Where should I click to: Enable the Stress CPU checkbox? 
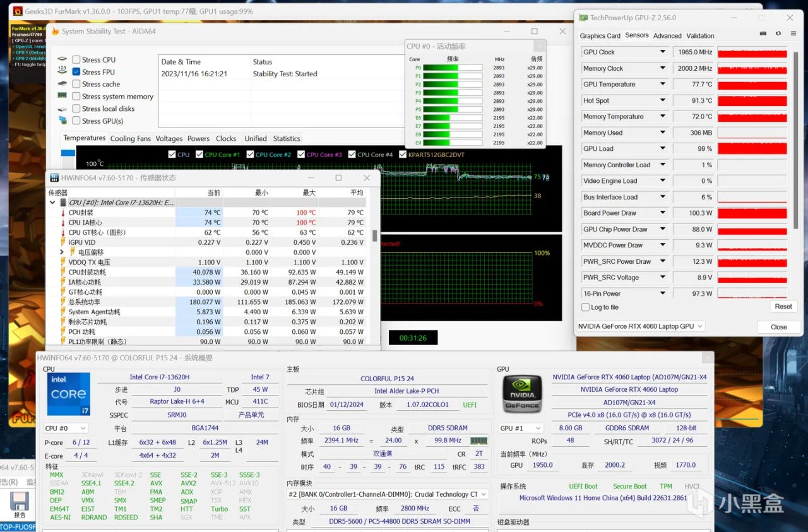coord(76,60)
